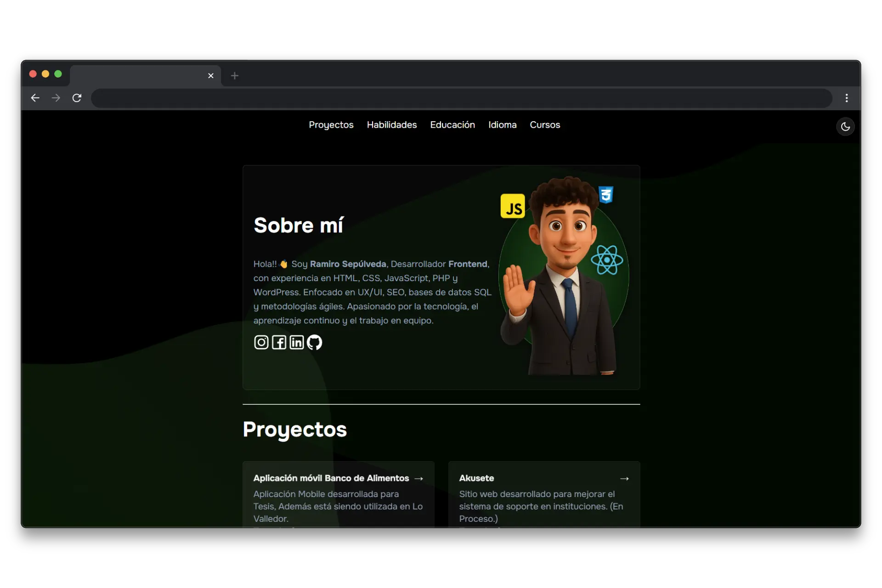Open the LinkedIn profile icon

pyautogui.click(x=296, y=342)
